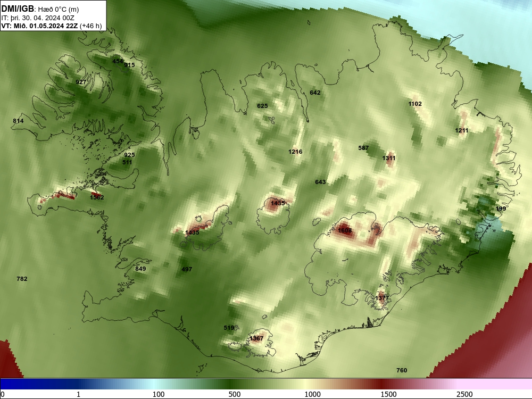This screenshot has width=532, height=399.
Task: Click the 849 height label
Action: 140,269
